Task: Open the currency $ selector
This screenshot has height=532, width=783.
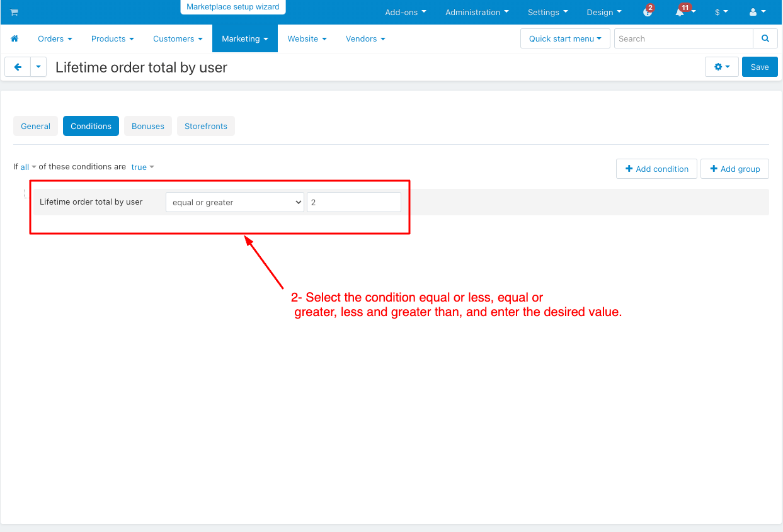Action: (721, 13)
